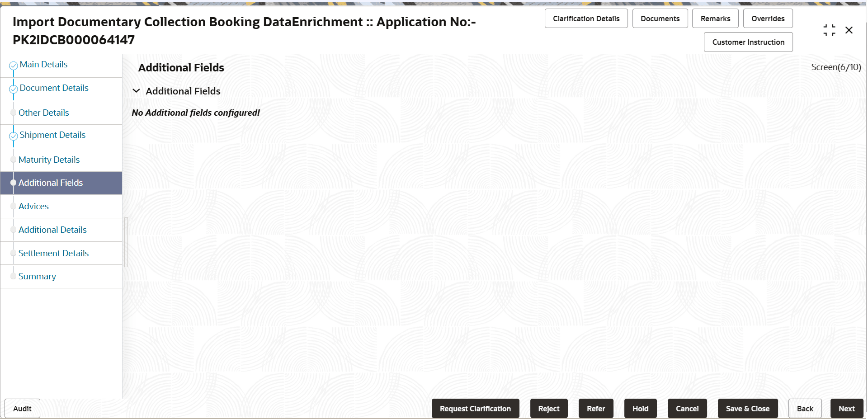This screenshot has height=419, width=868.
Task: Switch to the Other Details stage
Action: coord(44,113)
